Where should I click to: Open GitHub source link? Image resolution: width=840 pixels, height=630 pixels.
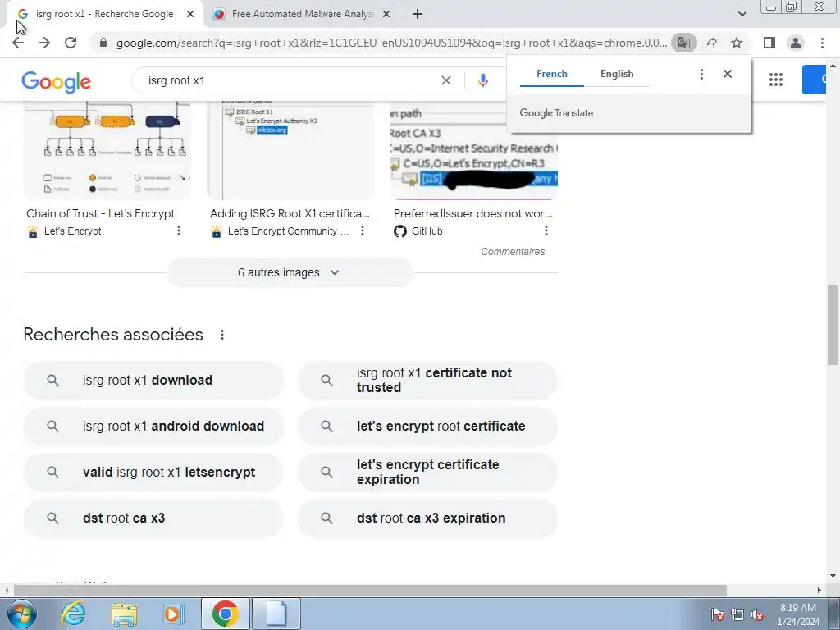tap(427, 231)
